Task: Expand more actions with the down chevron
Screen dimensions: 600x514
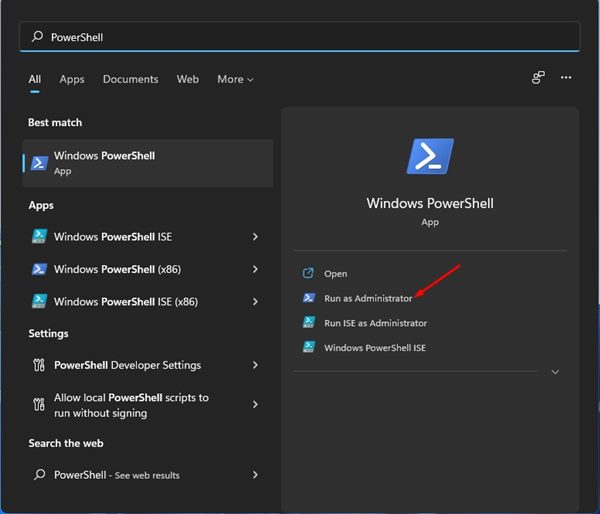Action: 555,372
